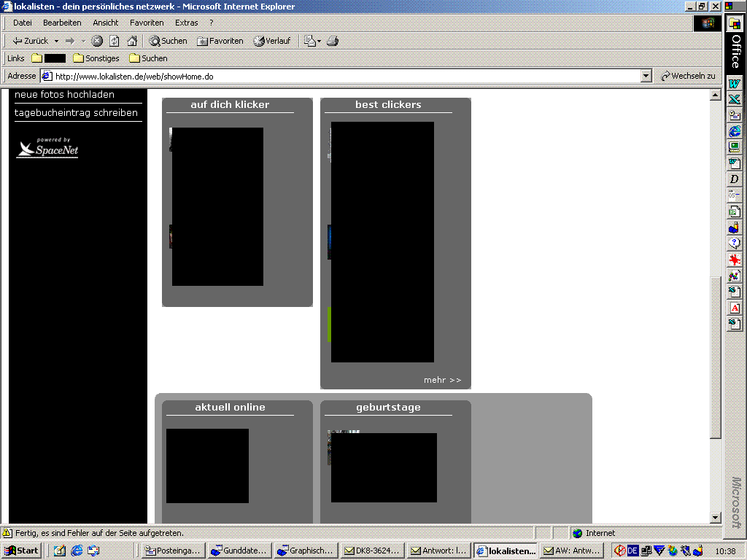Click the forward arrow toolbar button

coord(70,41)
